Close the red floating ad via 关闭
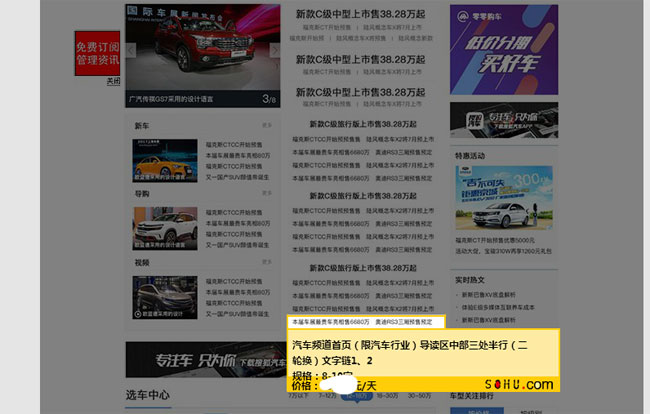 point(114,81)
